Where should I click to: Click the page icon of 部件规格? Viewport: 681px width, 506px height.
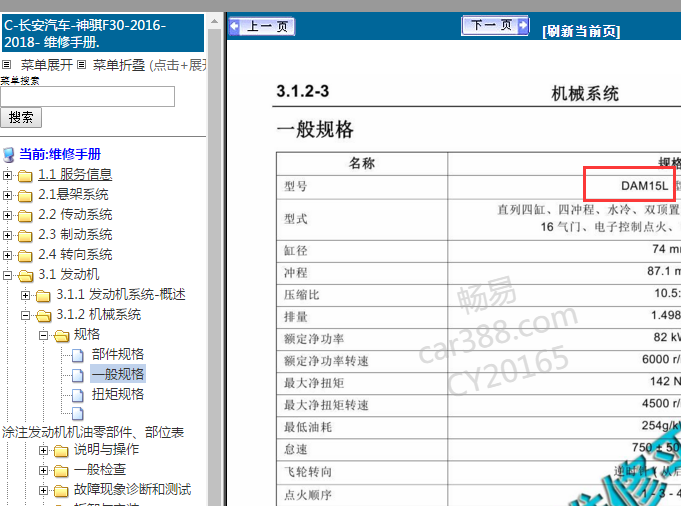click(78, 355)
